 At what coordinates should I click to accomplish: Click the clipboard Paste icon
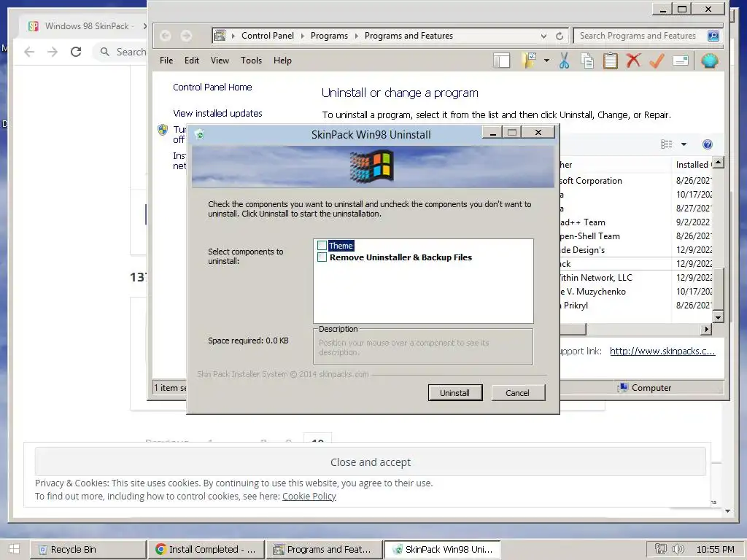pyautogui.click(x=611, y=61)
